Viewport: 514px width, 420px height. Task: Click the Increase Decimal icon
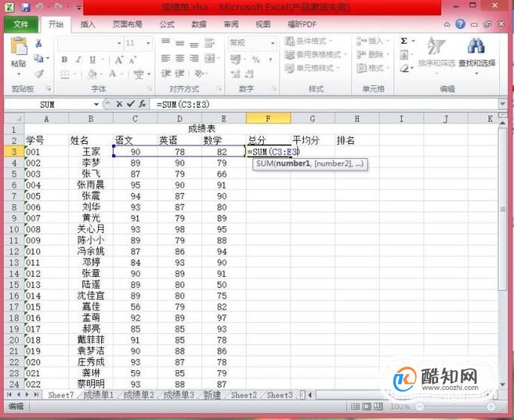(235, 74)
